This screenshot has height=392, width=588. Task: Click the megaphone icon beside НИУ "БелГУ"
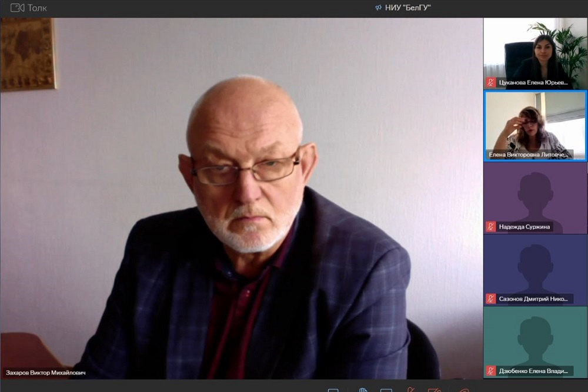pos(378,8)
